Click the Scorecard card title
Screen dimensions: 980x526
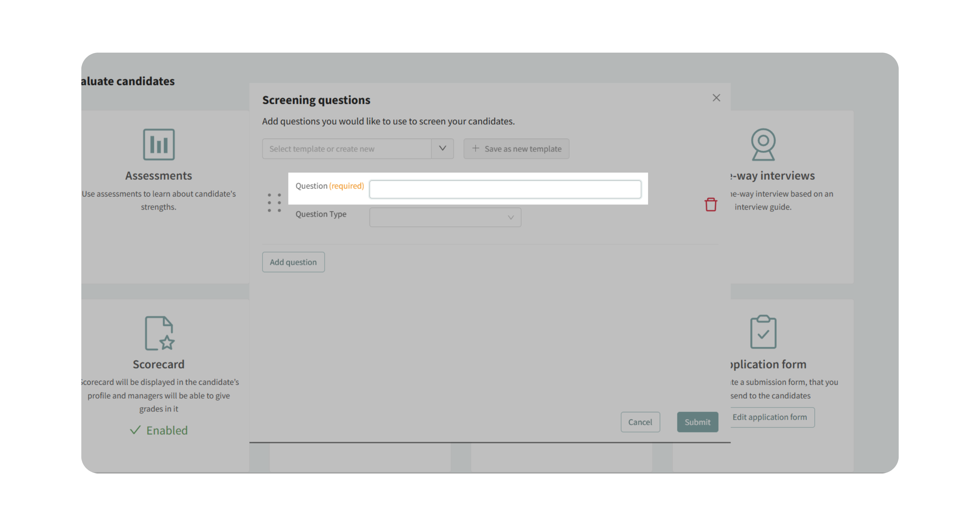(x=159, y=364)
